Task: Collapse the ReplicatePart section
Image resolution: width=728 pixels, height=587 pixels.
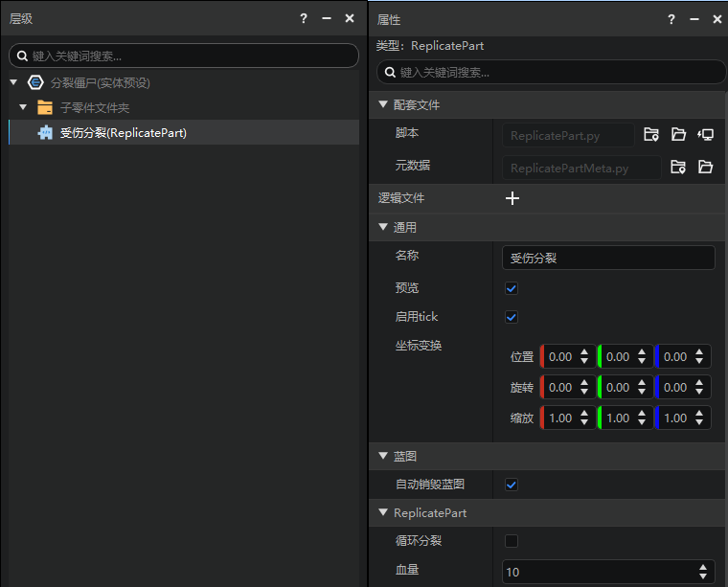Action: (383, 512)
